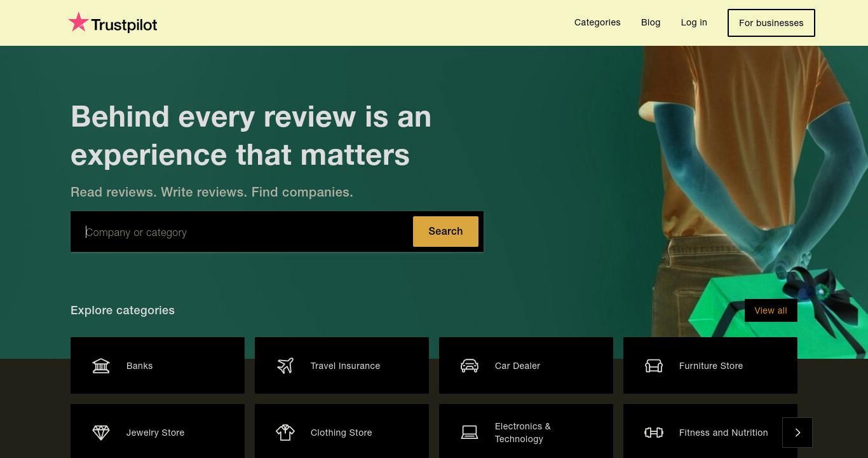Open the Travel Insurance category
The image size is (868, 458).
pos(342,366)
